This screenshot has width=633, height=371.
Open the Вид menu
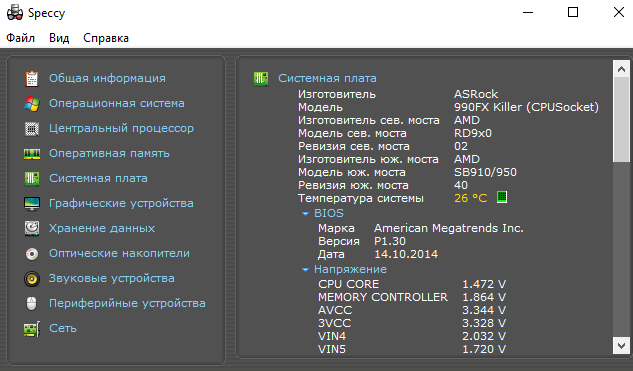coord(59,38)
